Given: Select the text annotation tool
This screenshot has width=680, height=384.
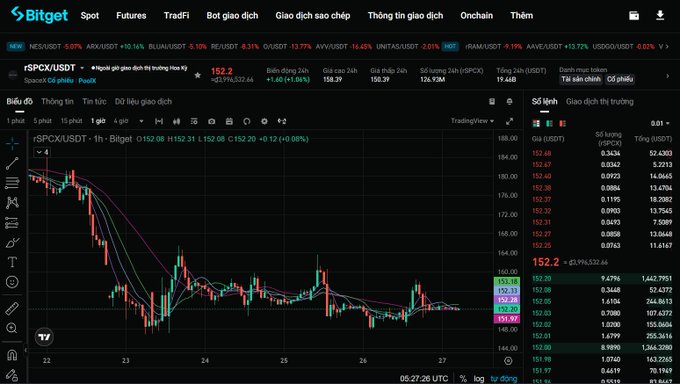Looking at the screenshot, I should click(x=12, y=262).
